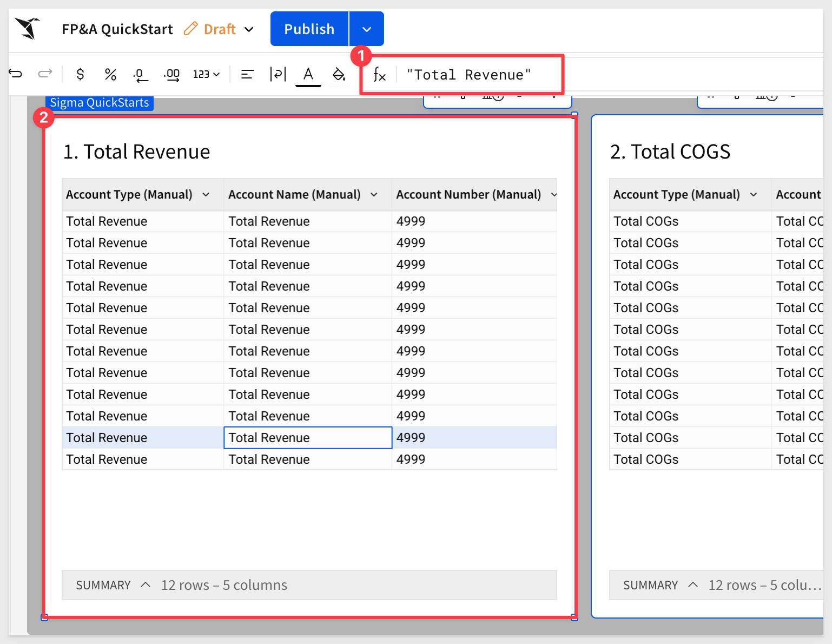Click the first Total COGs cell
This screenshot has width=832, height=644.
click(690, 221)
